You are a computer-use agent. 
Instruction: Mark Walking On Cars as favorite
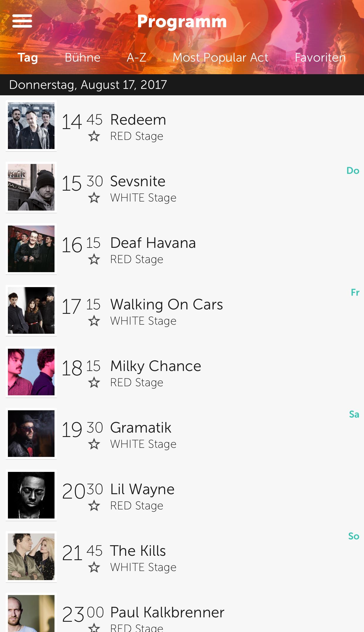click(x=94, y=321)
